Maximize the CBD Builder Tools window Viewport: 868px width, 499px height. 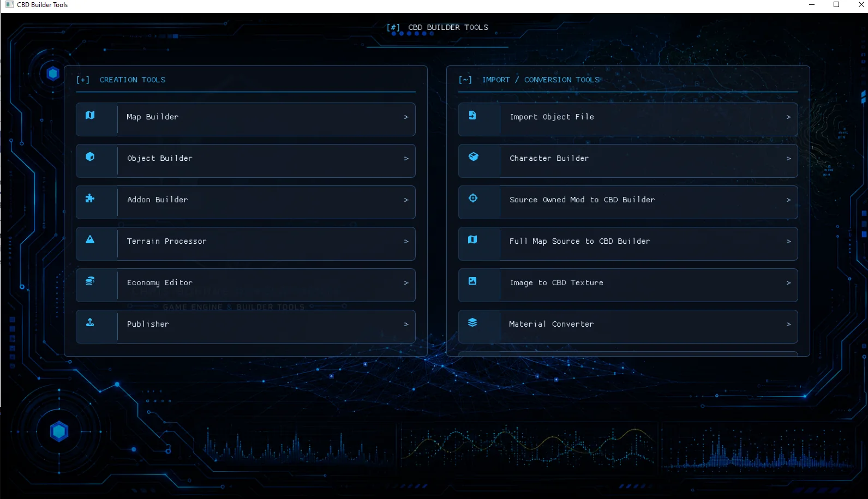click(836, 4)
